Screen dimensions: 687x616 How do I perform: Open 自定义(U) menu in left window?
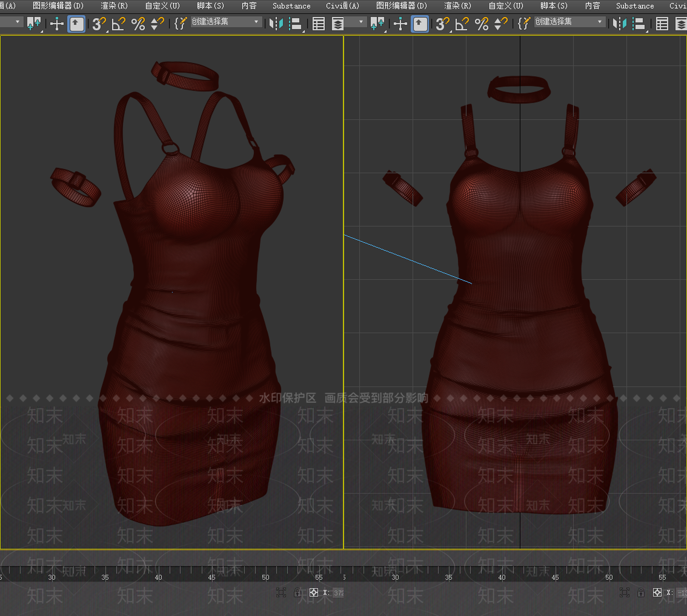click(162, 6)
